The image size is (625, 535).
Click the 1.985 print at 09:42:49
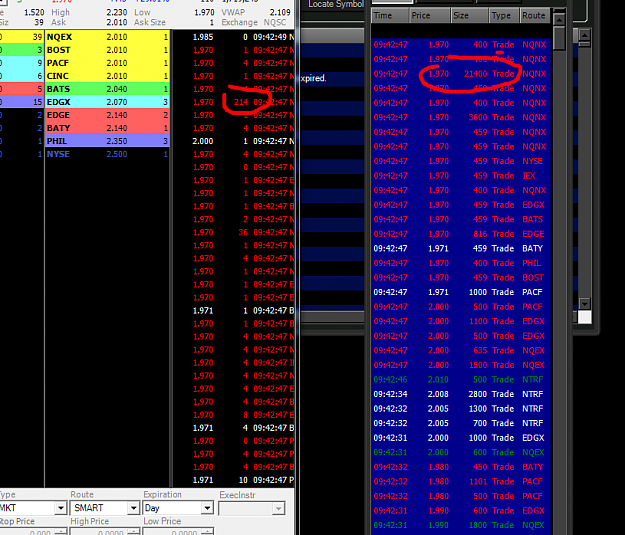tap(234, 37)
